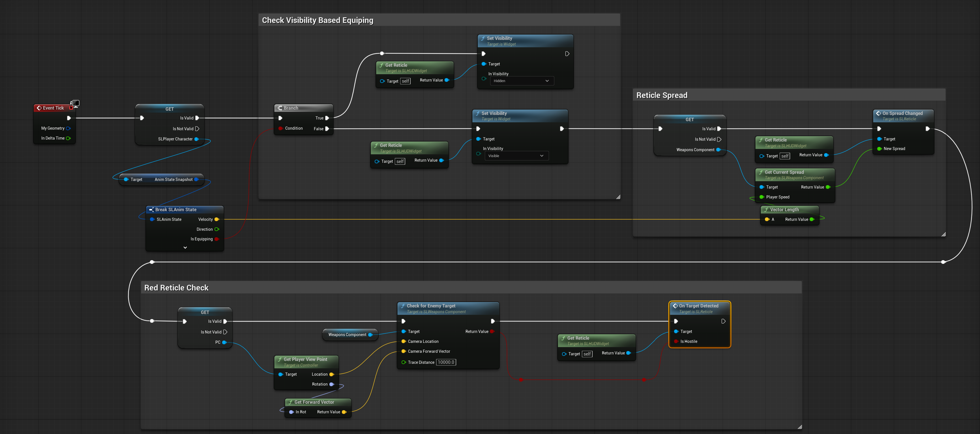Screen dimensions: 980x434
Task: Click the Camera Forward Vector input pin
Action: coord(404,351)
